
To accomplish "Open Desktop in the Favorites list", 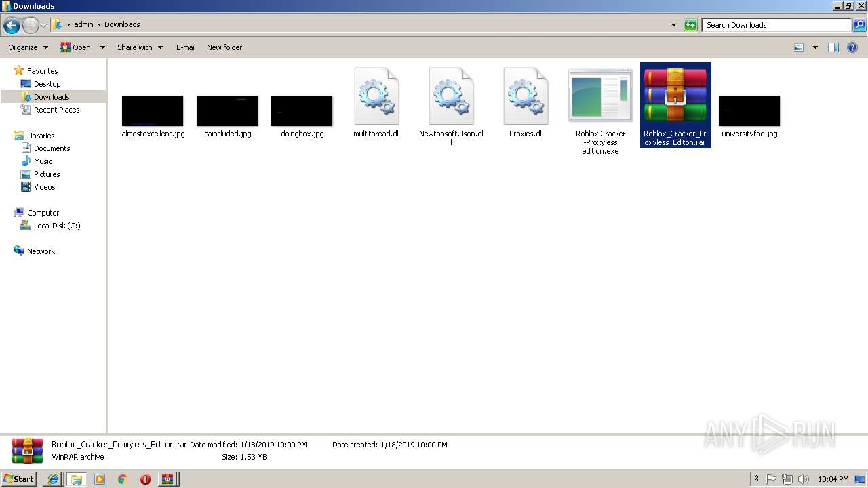I will coord(47,84).
